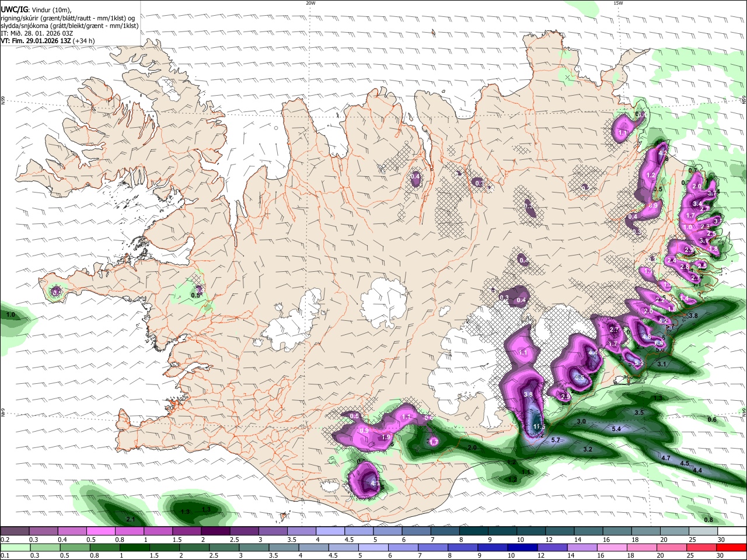Click the '20W' longitude label
The height and width of the screenshot is (560, 747).
point(310,3)
